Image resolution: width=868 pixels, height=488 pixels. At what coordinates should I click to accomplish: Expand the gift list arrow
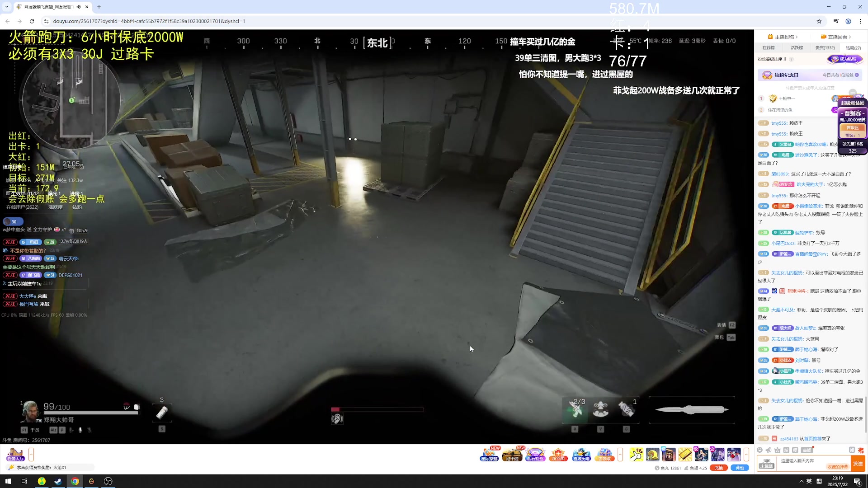point(746,455)
